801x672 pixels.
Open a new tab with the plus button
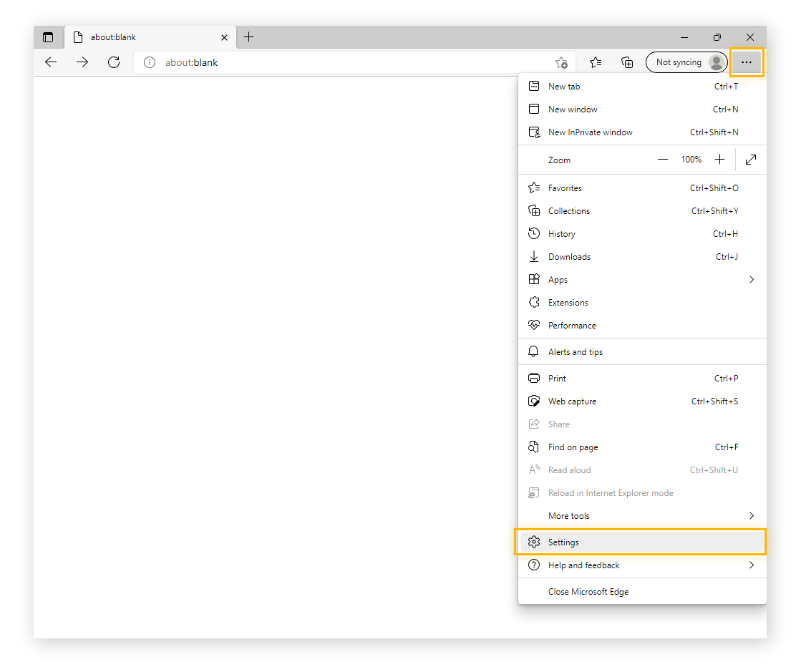pyautogui.click(x=248, y=36)
